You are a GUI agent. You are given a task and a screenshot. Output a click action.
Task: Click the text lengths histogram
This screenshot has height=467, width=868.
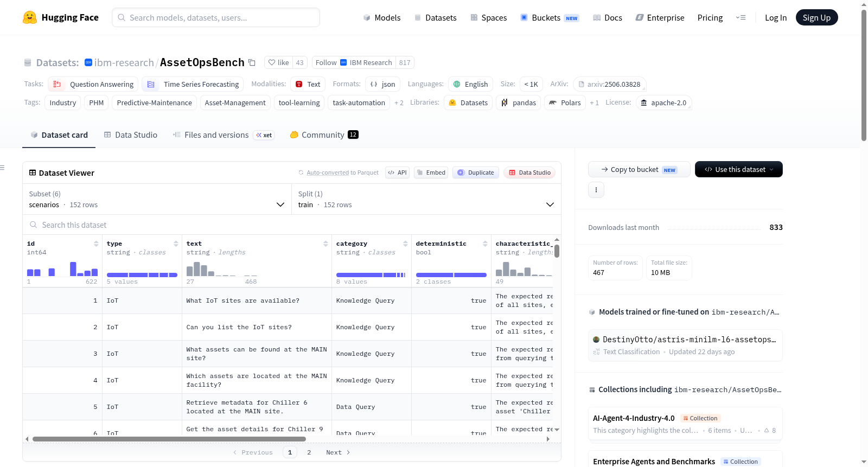(222, 268)
